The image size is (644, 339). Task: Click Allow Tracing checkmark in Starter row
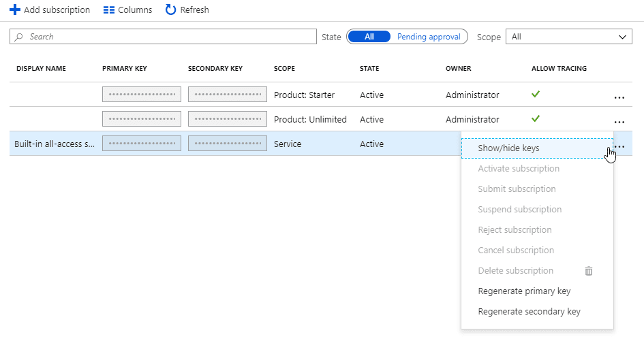[x=536, y=95]
